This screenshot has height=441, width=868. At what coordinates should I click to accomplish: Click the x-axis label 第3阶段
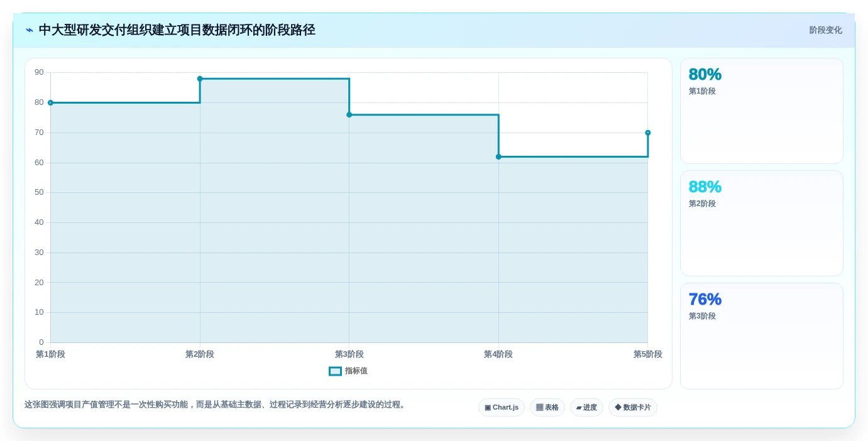(x=349, y=354)
